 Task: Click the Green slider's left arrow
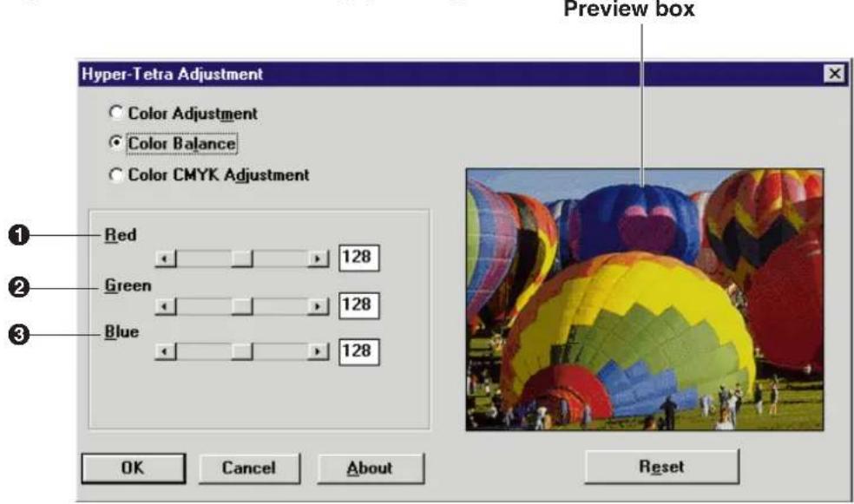click(166, 306)
